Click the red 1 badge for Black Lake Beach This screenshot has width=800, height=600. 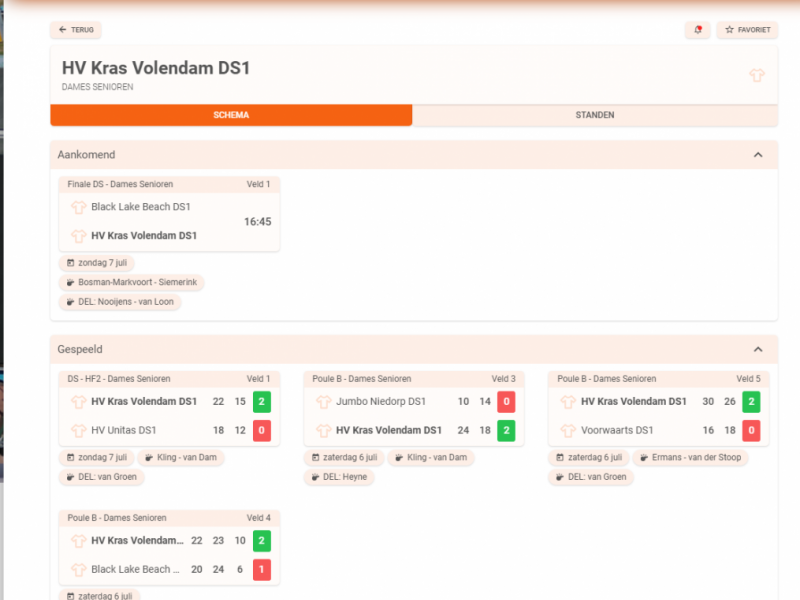(x=262, y=569)
